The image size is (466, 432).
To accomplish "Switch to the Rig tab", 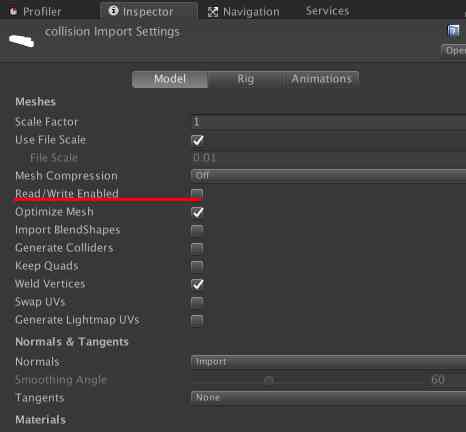I will (246, 79).
